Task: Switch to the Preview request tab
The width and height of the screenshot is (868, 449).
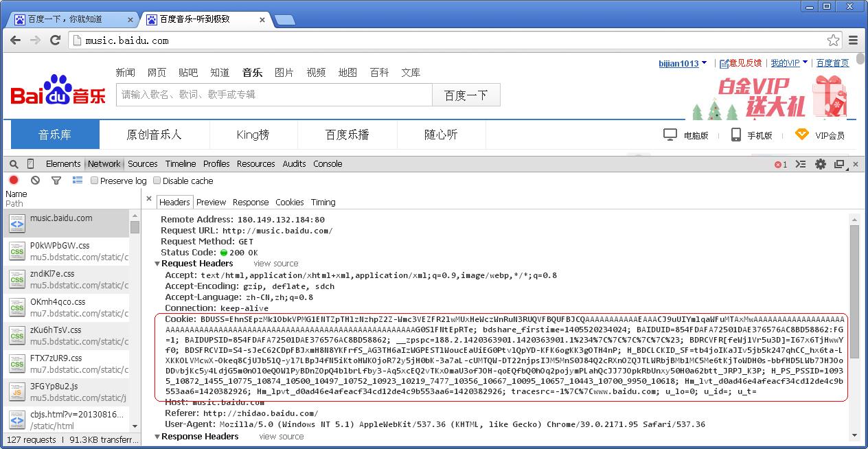Action: point(211,203)
